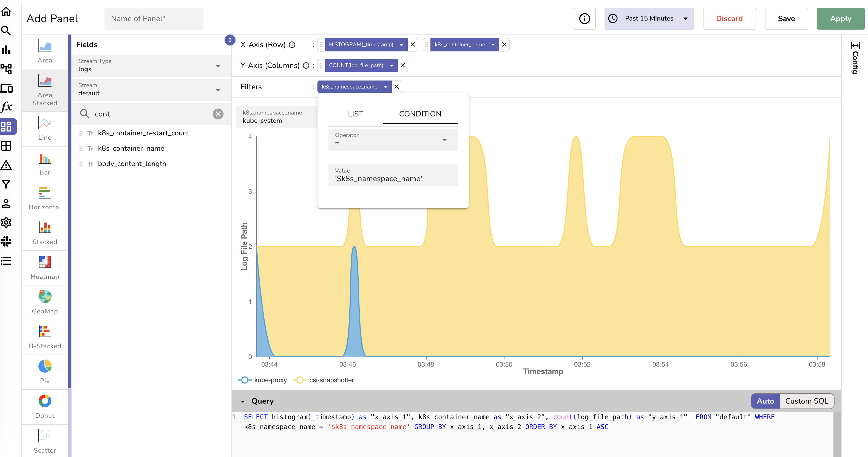Open the Home page icon in sidebar
Screen dimensions: 868x457
click(6, 12)
